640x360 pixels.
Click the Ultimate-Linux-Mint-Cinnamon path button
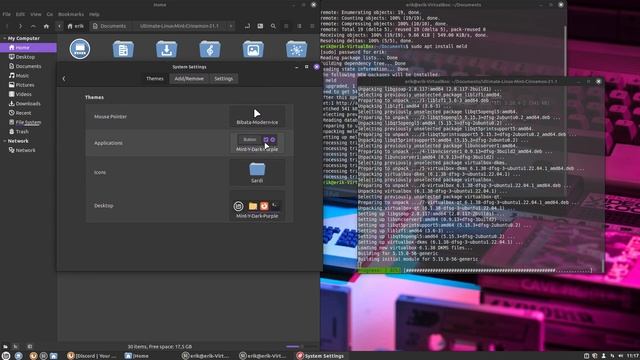(x=179, y=26)
